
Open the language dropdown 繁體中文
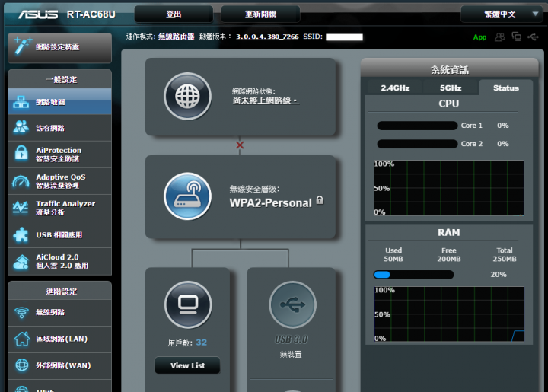pyautogui.click(x=502, y=14)
